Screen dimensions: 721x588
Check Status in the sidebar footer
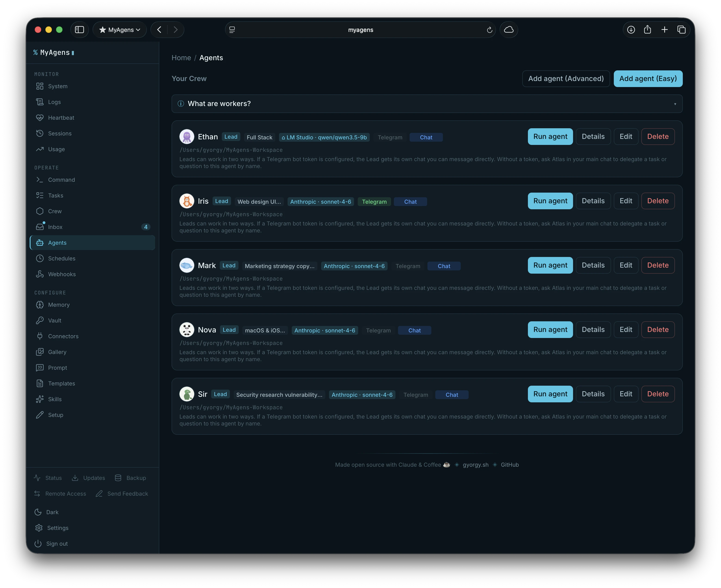click(x=48, y=478)
